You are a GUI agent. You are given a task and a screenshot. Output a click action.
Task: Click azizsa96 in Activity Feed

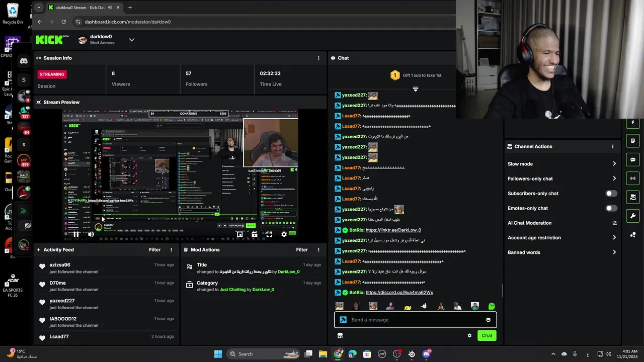(60, 265)
